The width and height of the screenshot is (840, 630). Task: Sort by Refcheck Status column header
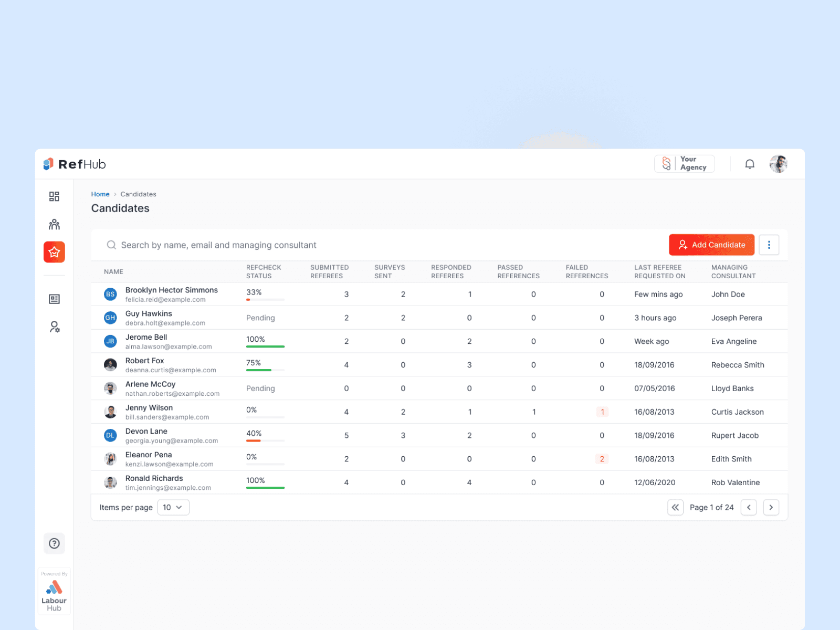264,272
